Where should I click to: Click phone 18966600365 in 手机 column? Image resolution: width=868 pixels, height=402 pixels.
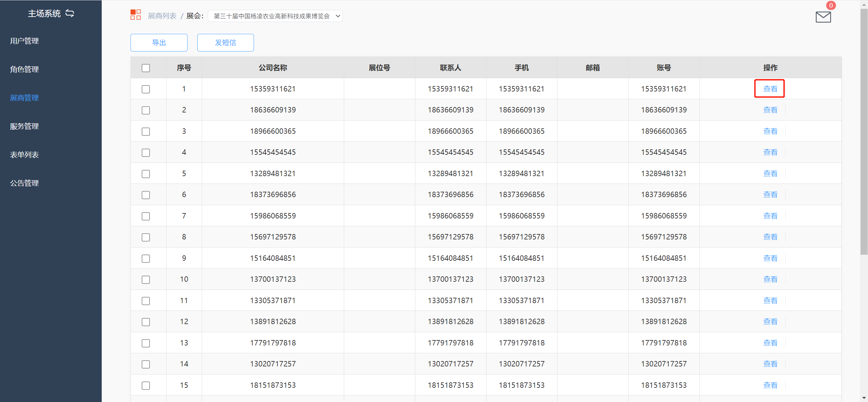(x=521, y=131)
